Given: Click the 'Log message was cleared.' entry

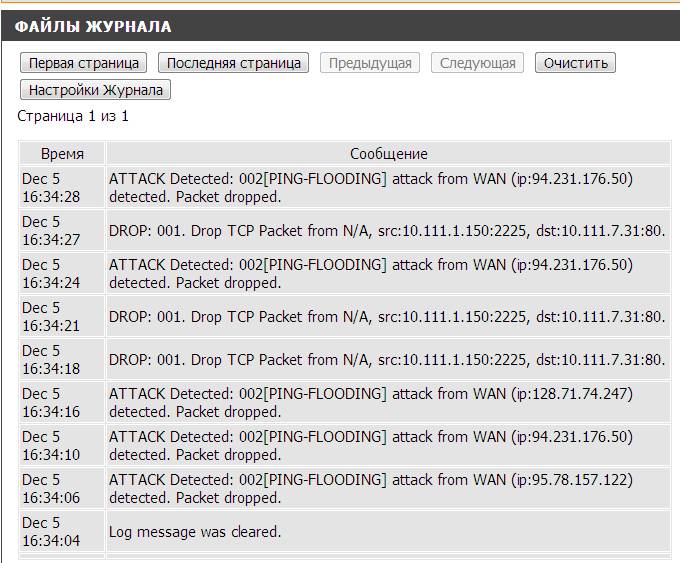Looking at the screenshot, I should [195, 532].
